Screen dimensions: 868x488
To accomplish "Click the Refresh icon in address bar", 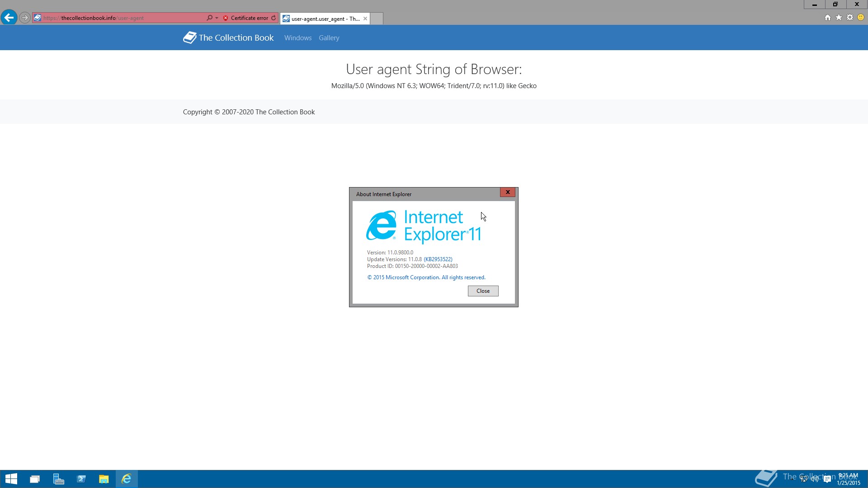I will [274, 18].
